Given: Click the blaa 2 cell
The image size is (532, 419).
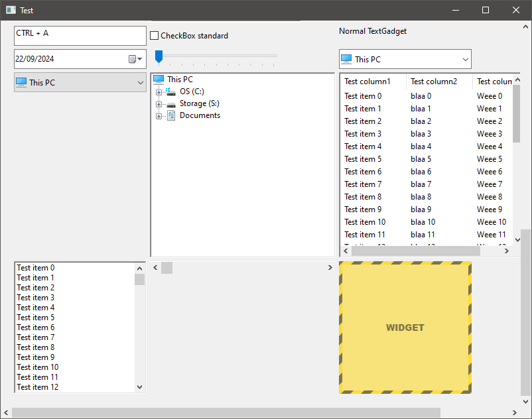Looking at the screenshot, I should click(x=421, y=121).
